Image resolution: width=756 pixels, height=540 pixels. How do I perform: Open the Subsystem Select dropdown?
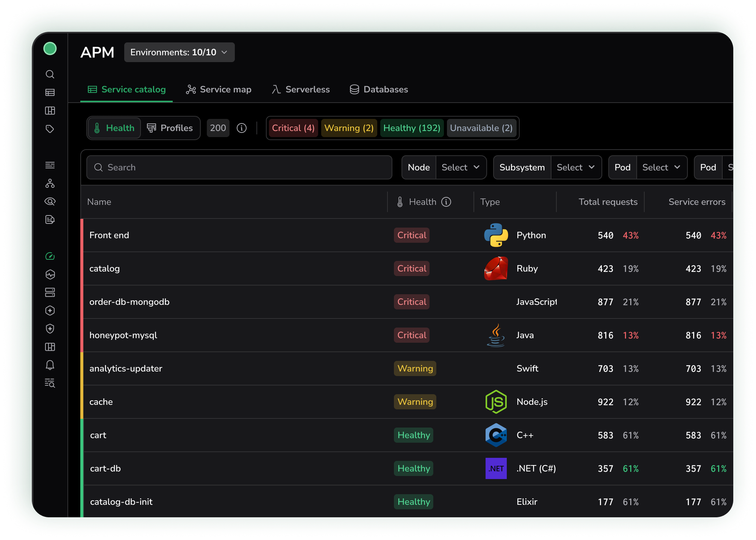pos(575,167)
